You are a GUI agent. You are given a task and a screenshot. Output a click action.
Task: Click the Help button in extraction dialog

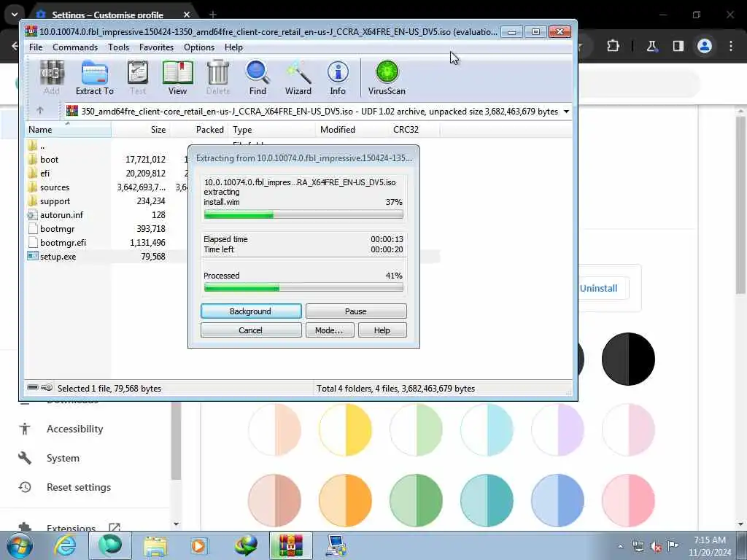tap(382, 330)
